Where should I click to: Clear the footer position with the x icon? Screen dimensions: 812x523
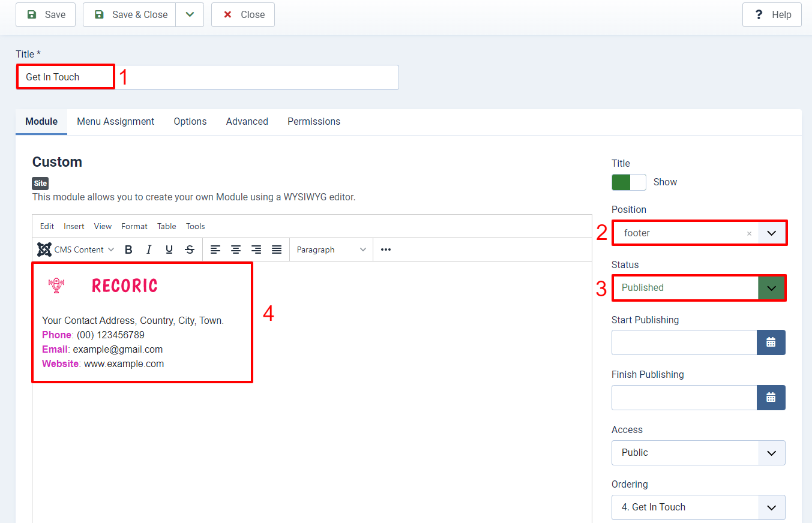749,233
